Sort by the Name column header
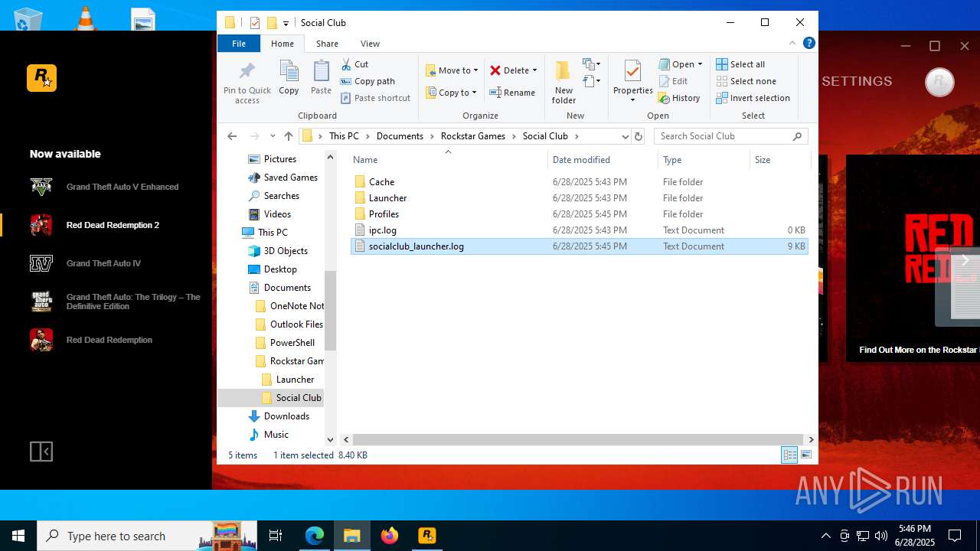This screenshot has width=980, height=551. pyautogui.click(x=448, y=160)
